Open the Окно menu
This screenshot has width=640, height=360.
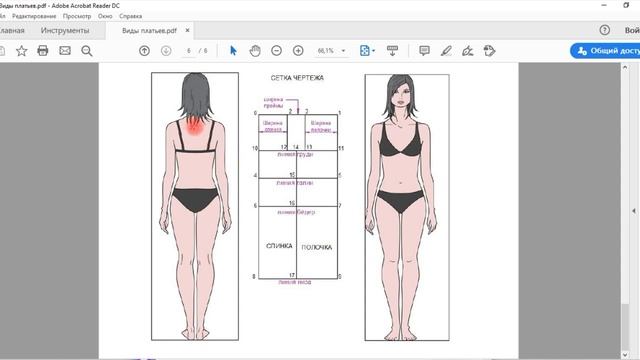pyautogui.click(x=105, y=16)
